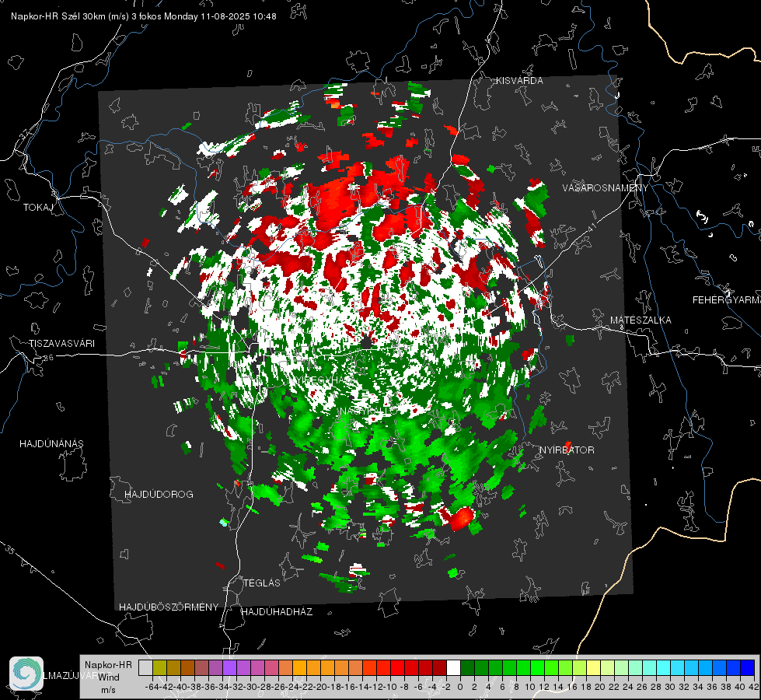Click the radar image title and timestamp text
This screenshot has width=761, height=700.
144,16
